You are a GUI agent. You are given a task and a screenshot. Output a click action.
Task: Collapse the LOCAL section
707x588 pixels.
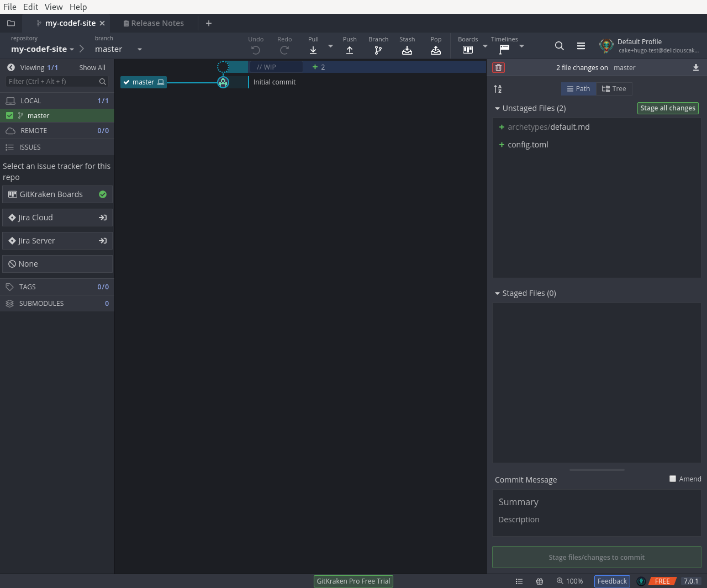(x=57, y=101)
